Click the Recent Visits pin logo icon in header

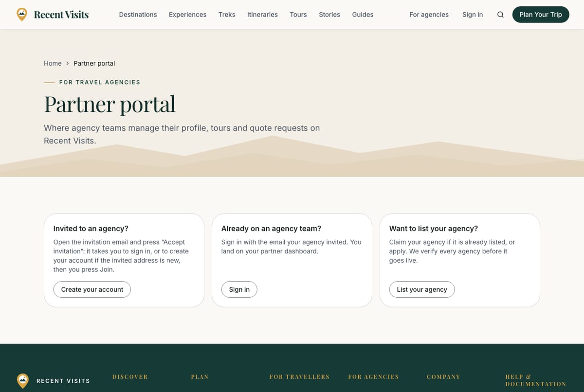tap(22, 15)
